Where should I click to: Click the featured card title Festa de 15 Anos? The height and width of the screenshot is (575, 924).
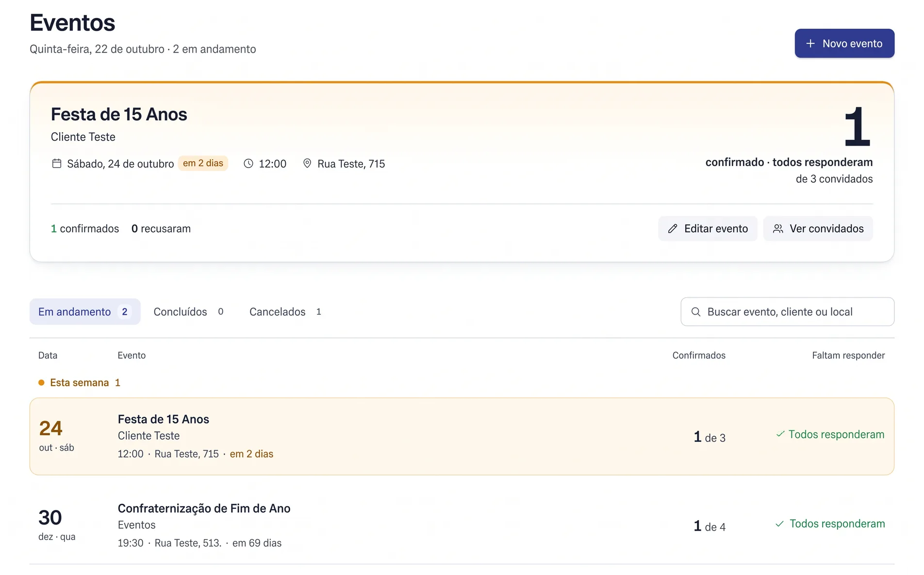pos(119,114)
